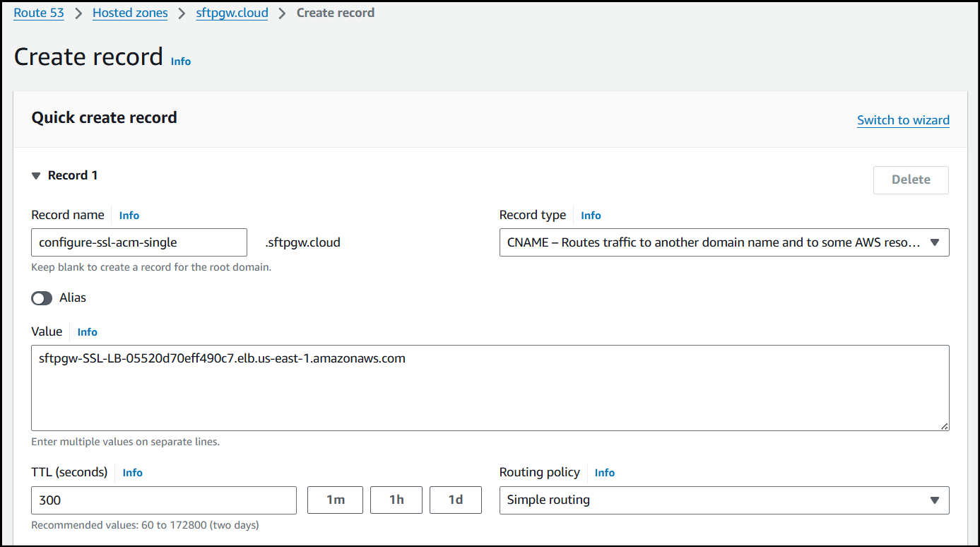Set TTL to 1d preset
This screenshot has height=547, width=980.
(456, 500)
